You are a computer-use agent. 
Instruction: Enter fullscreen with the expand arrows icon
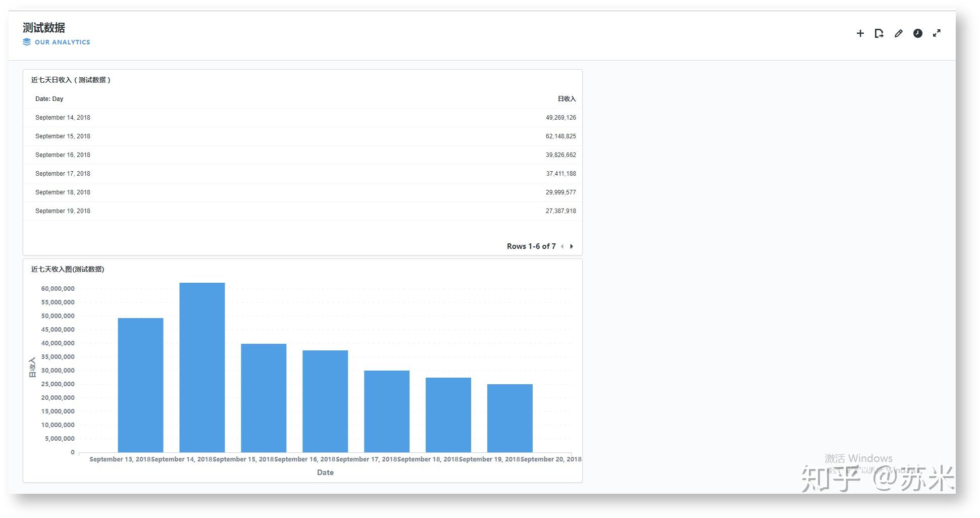[937, 33]
